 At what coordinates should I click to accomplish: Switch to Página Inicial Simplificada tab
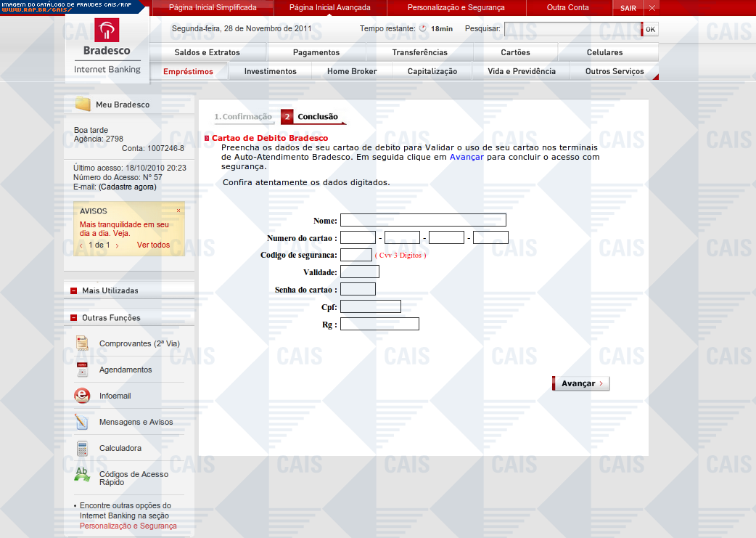tap(213, 8)
